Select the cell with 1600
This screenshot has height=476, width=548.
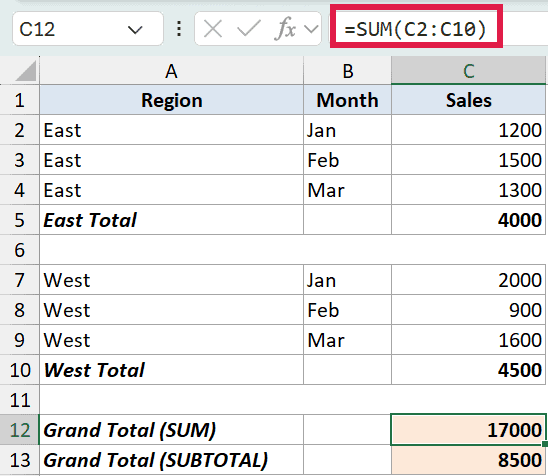(468, 340)
